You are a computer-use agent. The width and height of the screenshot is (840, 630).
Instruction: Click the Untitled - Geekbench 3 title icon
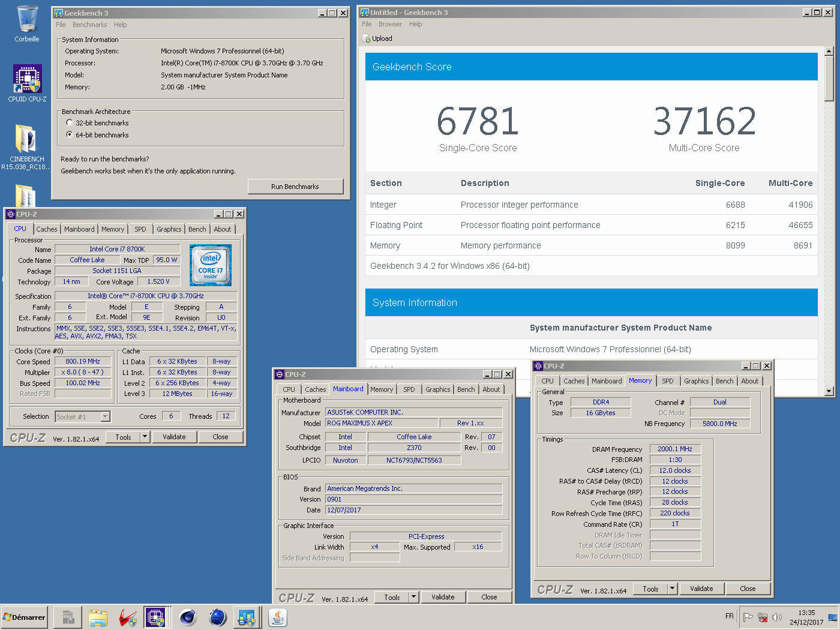364,13
